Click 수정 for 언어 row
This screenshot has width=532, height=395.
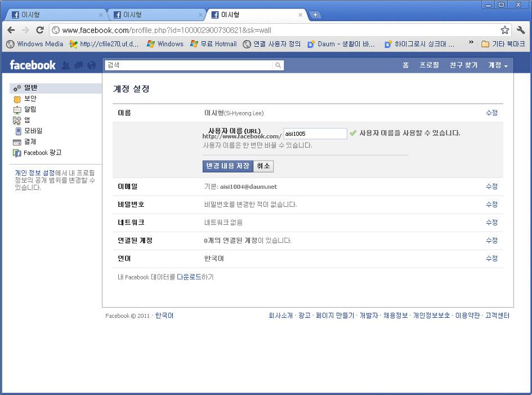(492, 259)
